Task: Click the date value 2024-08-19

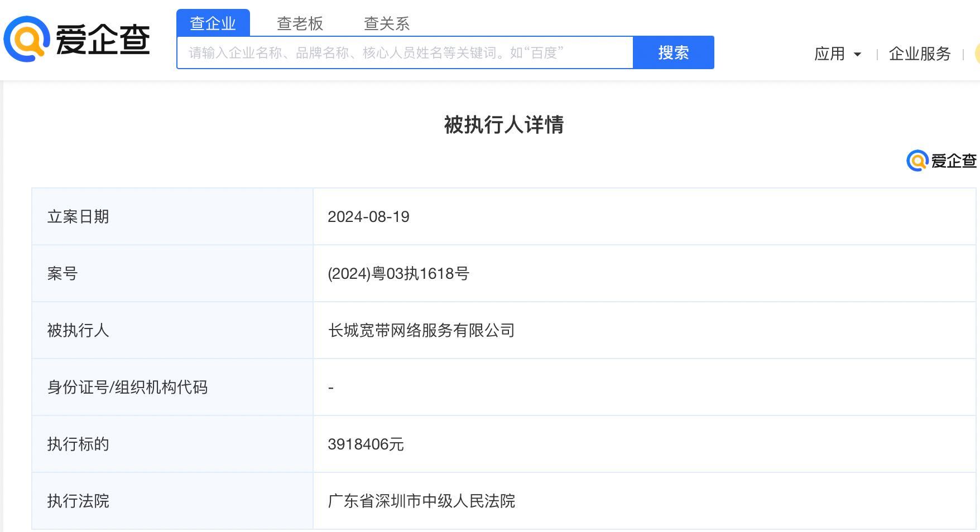Action: 368,216
